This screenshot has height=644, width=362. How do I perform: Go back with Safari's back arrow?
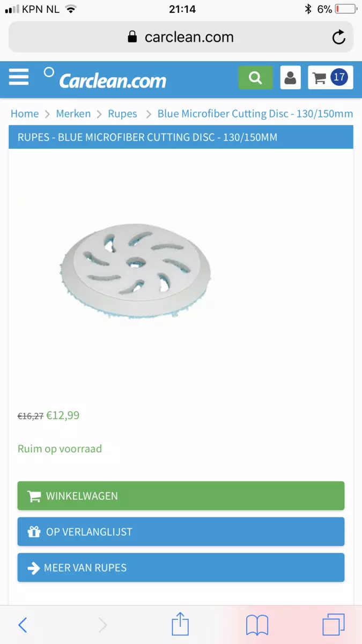[x=23, y=625]
